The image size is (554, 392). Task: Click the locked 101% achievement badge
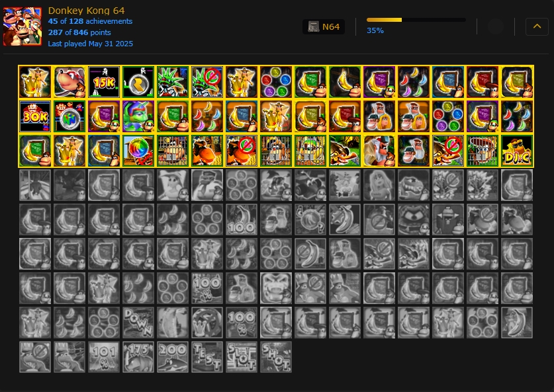tap(104, 357)
